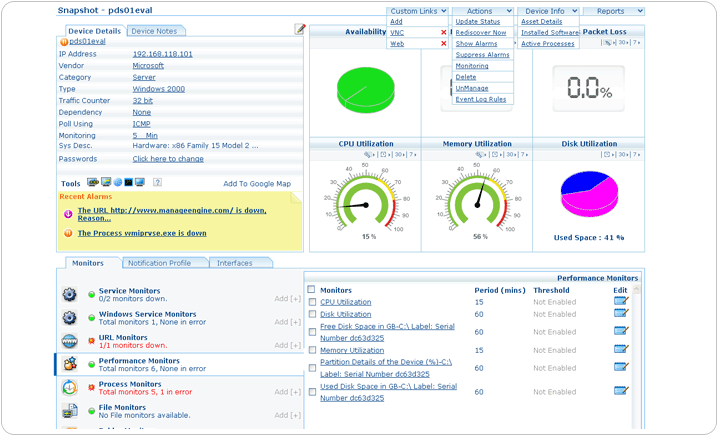Select Rediscover Now from Actions menu
This screenshot has height=436, width=718.
(481, 32)
